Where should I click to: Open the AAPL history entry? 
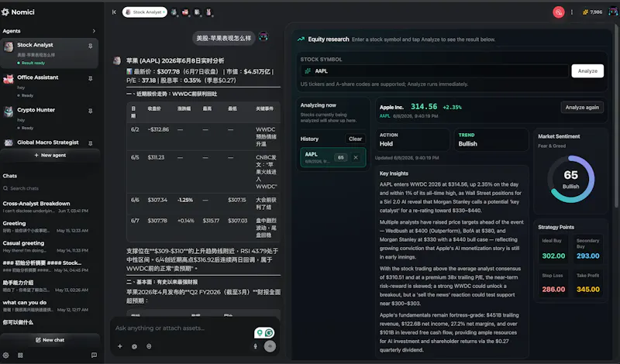click(333, 157)
